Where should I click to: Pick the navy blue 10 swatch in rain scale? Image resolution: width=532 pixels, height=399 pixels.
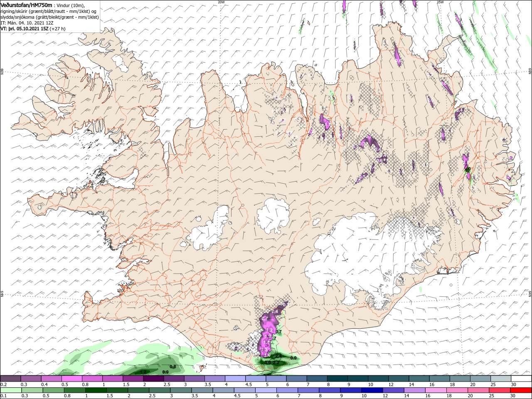[372, 390]
